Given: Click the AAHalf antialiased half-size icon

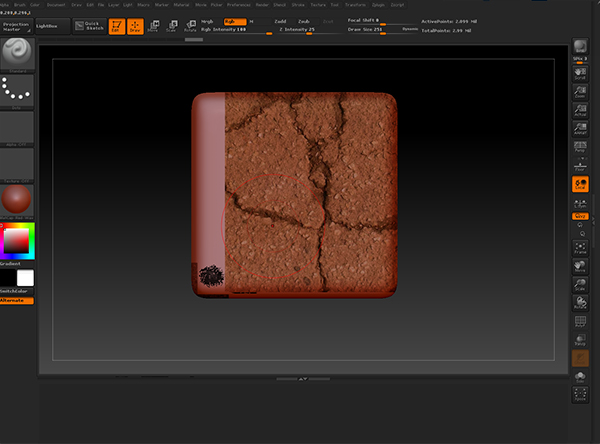Looking at the screenshot, I should click(x=580, y=129).
